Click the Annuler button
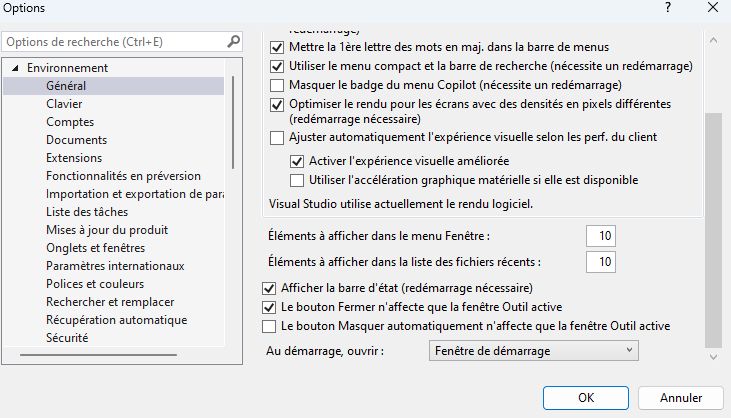This screenshot has width=731, height=418. pos(681,397)
